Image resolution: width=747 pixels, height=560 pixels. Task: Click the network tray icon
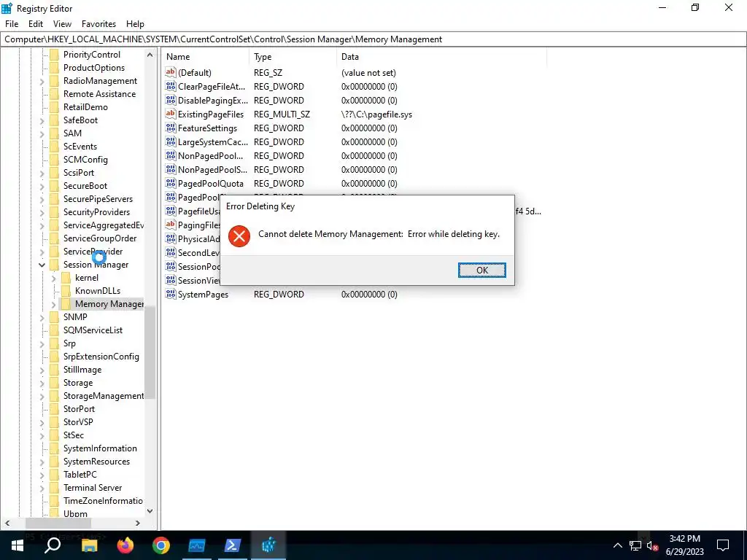635,545
